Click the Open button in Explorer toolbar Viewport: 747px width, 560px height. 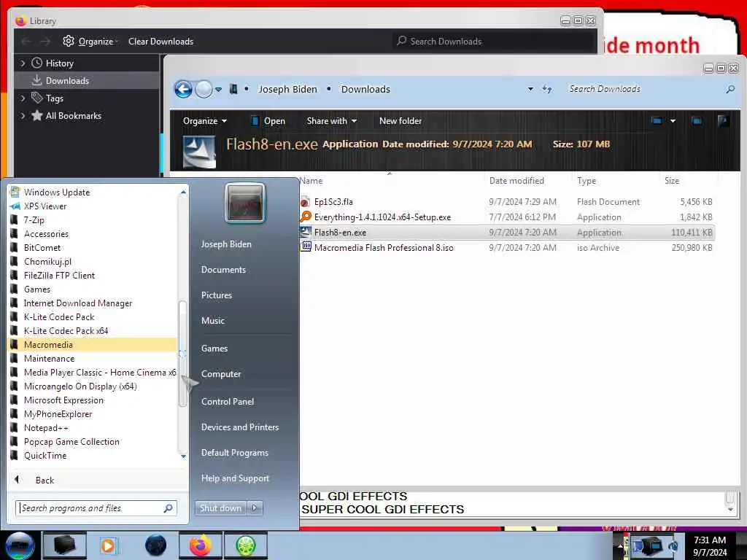point(268,121)
